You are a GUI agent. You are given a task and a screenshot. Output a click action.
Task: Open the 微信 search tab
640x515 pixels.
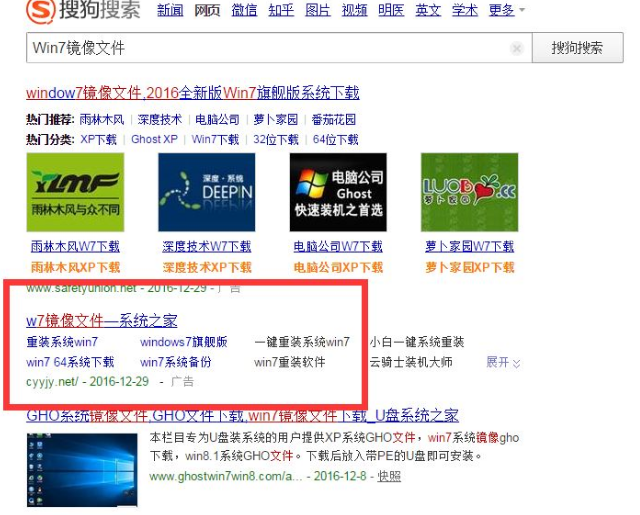(x=244, y=11)
